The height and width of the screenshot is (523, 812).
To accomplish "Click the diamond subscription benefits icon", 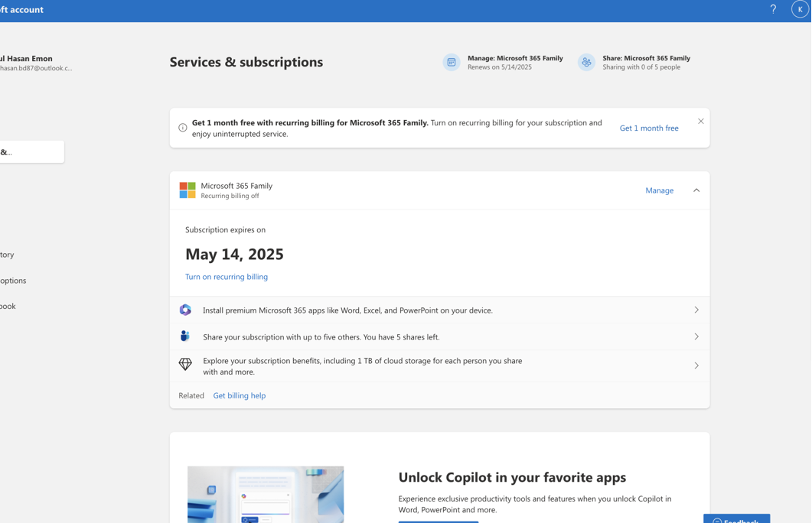I will click(185, 365).
